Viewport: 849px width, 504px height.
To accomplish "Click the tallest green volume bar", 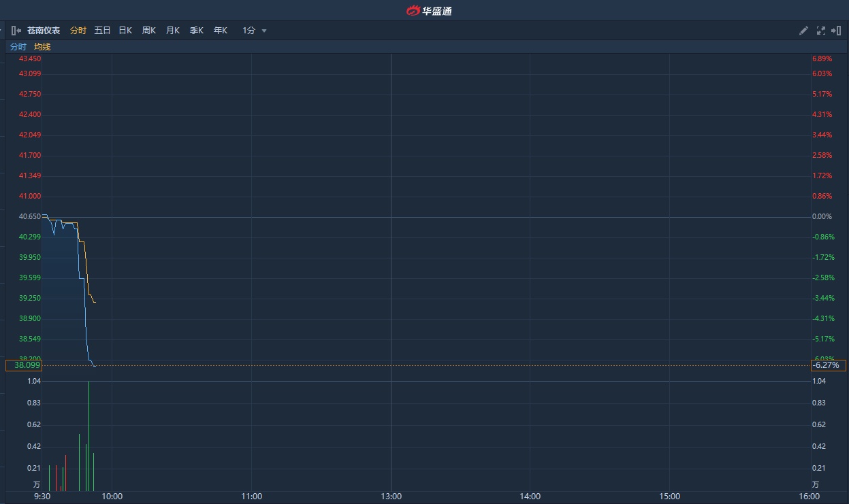I will point(89,435).
